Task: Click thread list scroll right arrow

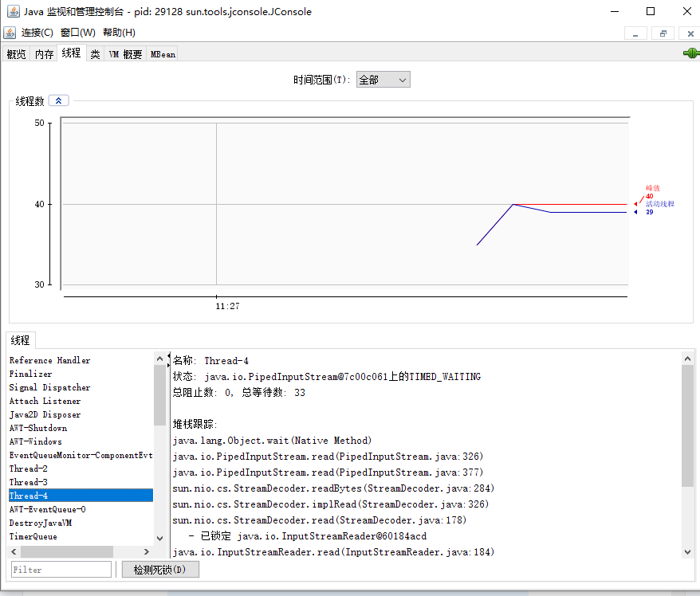Action: (147, 552)
